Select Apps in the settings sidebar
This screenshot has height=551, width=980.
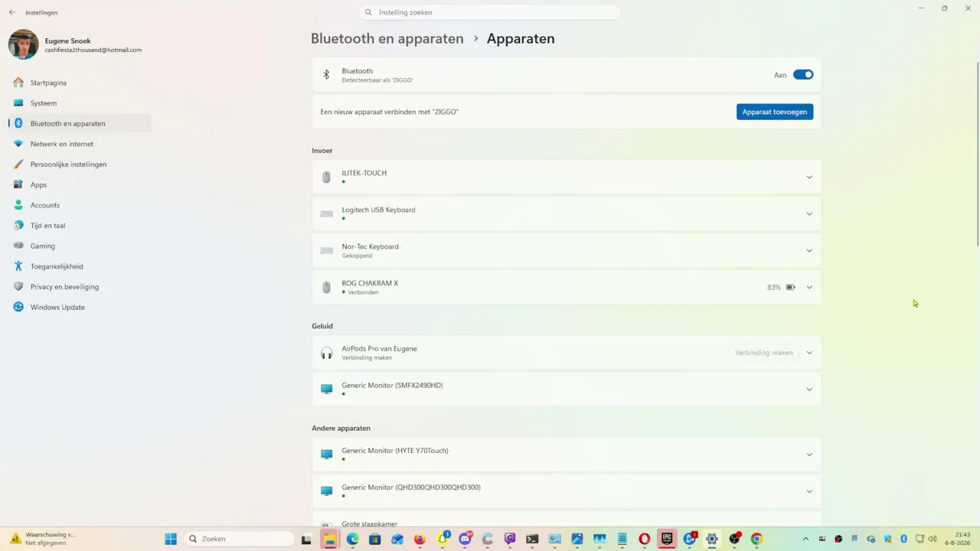tap(80, 184)
